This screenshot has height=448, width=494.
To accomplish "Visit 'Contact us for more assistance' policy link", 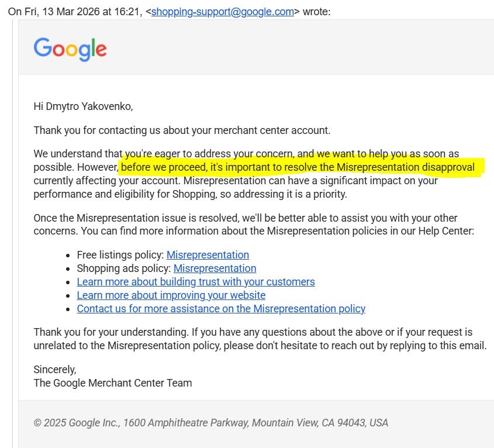I will pos(221,309).
